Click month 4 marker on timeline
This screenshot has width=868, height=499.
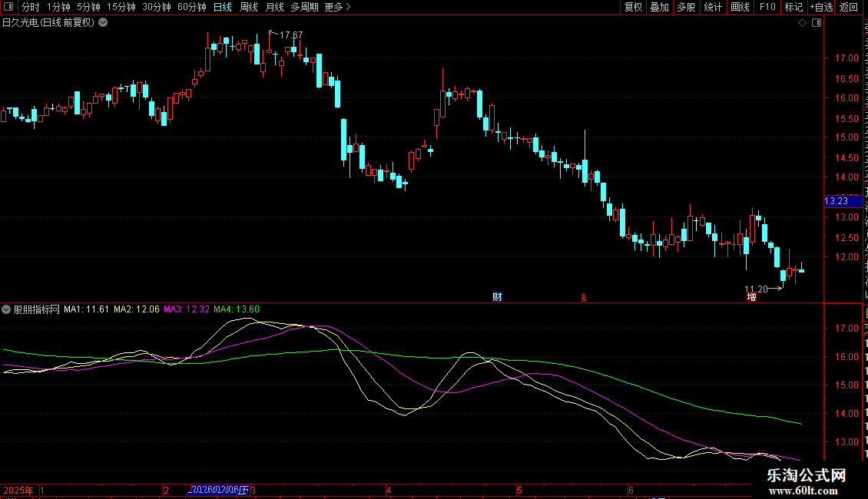389,490
